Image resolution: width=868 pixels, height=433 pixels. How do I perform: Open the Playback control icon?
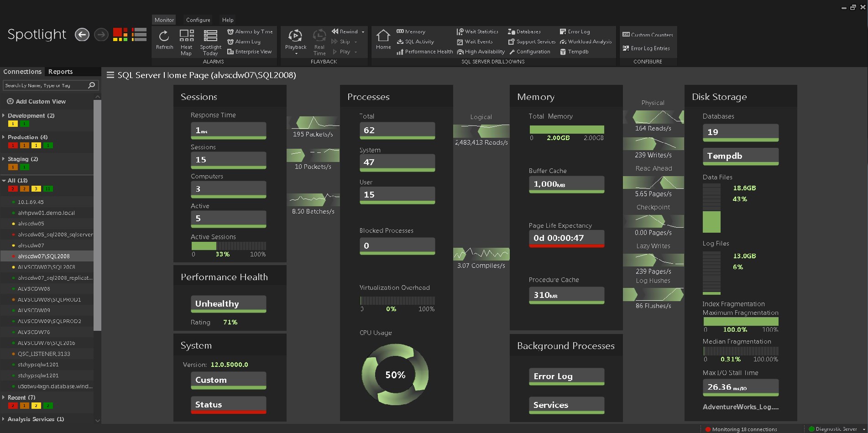[x=295, y=36]
